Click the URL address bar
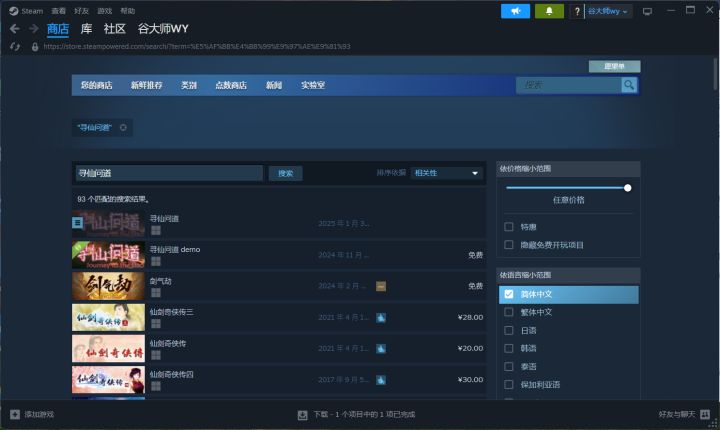Screen dimensions: 720x430 click(x=197, y=46)
